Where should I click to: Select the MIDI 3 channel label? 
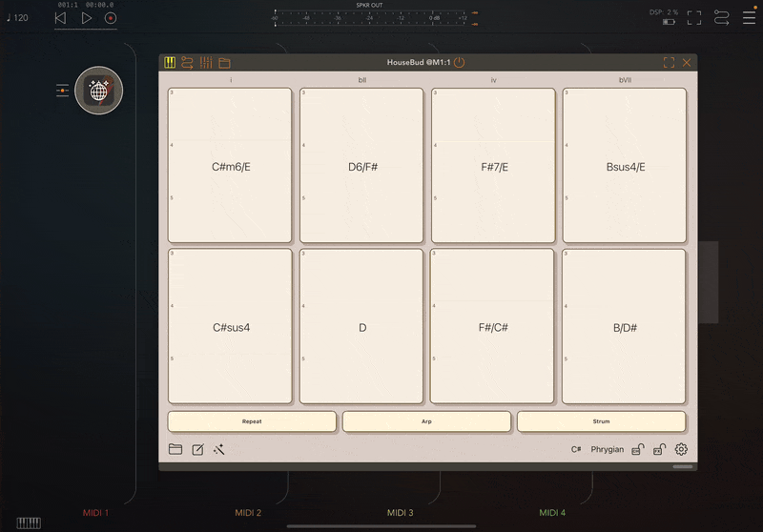(x=400, y=513)
